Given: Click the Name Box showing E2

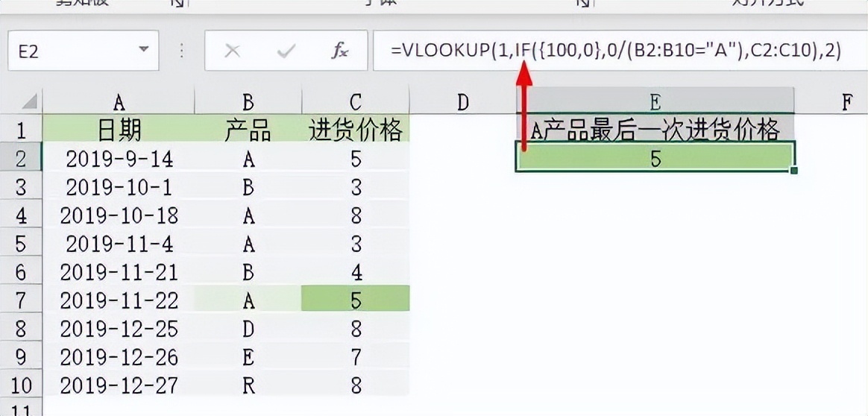Looking at the screenshot, I should click(x=83, y=51).
